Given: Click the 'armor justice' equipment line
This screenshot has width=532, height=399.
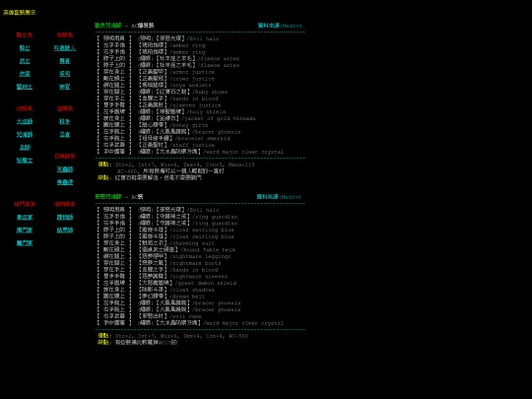Looking at the screenshot, I should [x=156, y=72].
